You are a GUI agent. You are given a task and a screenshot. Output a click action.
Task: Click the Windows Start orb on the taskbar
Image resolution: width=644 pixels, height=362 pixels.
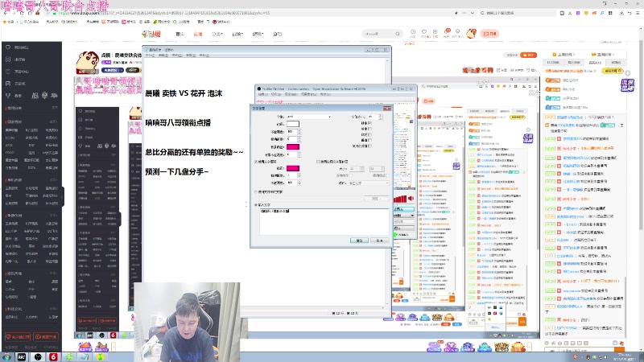6,356
